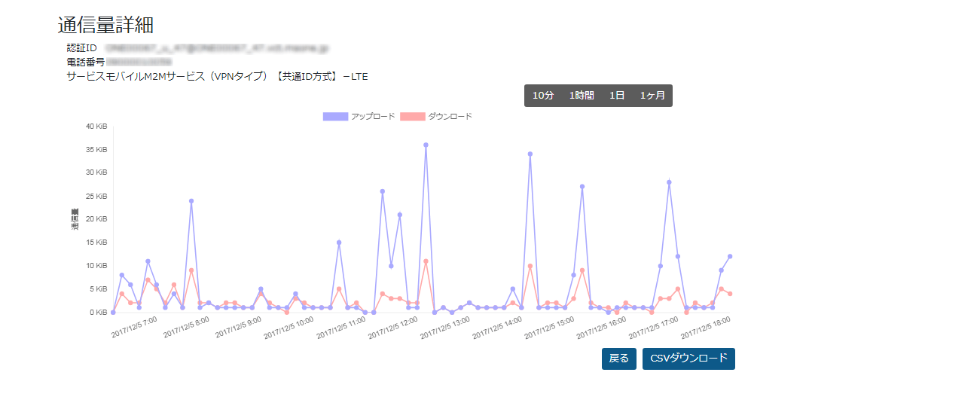The height and width of the screenshot is (412, 980).
Task: Toggle the purple アップロード legend swatch
Action: [x=335, y=117]
